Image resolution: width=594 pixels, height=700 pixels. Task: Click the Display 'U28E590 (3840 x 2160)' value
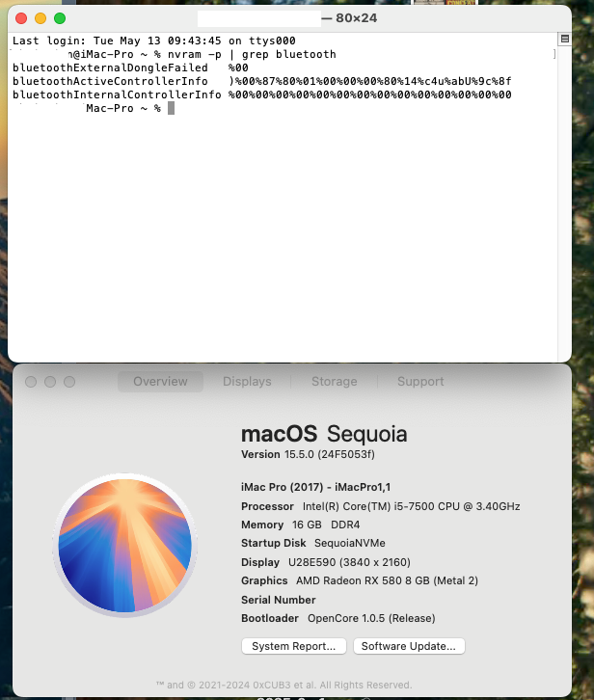[349, 562]
